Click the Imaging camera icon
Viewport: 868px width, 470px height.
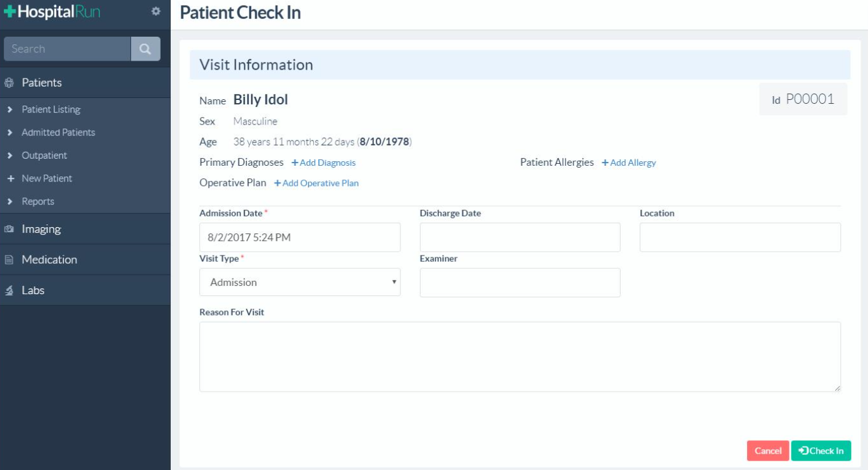[9, 230]
